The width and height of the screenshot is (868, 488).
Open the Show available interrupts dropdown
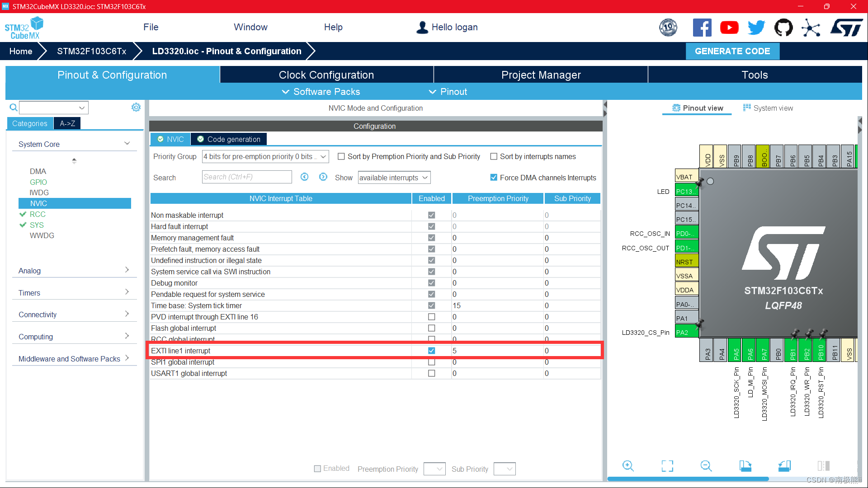394,178
